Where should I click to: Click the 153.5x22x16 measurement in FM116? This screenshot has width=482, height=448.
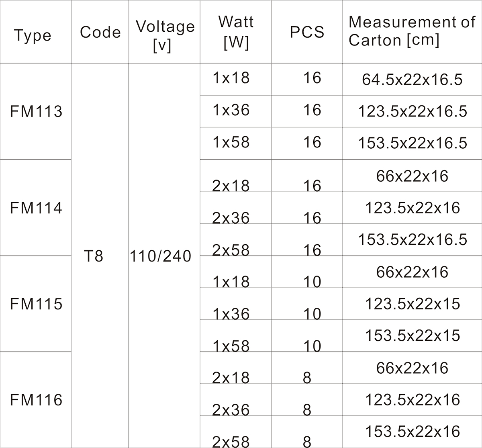[412, 432]
